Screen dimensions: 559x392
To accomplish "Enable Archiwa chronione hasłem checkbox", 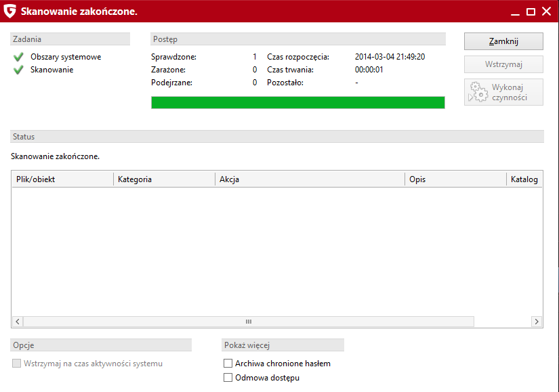I will click(228, 363).
